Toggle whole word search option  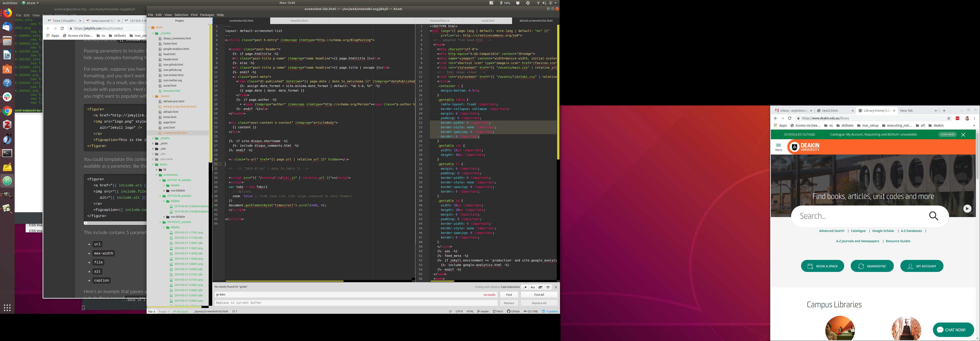click(548, 287)
